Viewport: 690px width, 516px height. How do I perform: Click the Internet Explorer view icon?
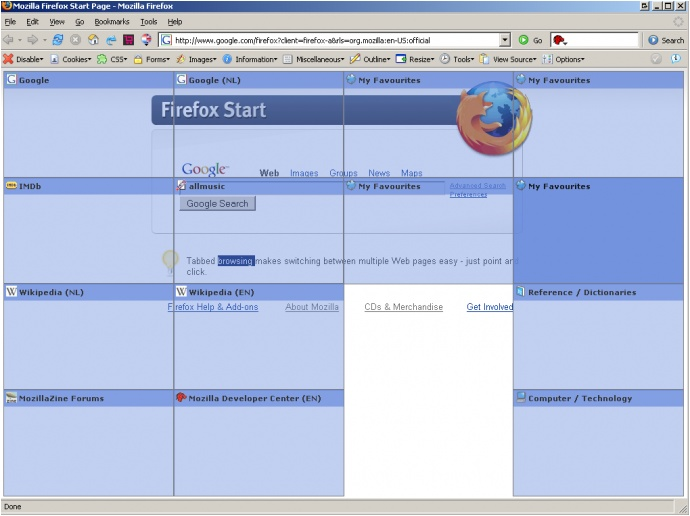tap(111, 40)
